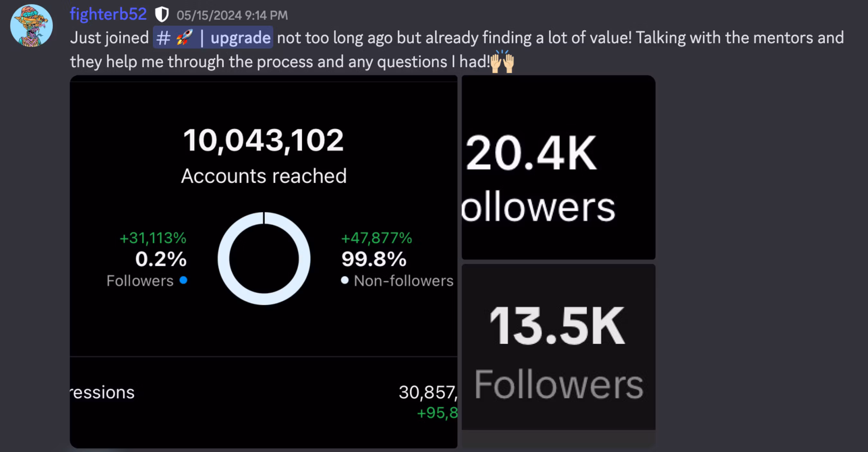This screenshot has width=868, height=452.
Task: Open the upgrade channel mention
Action: point(240,38)
